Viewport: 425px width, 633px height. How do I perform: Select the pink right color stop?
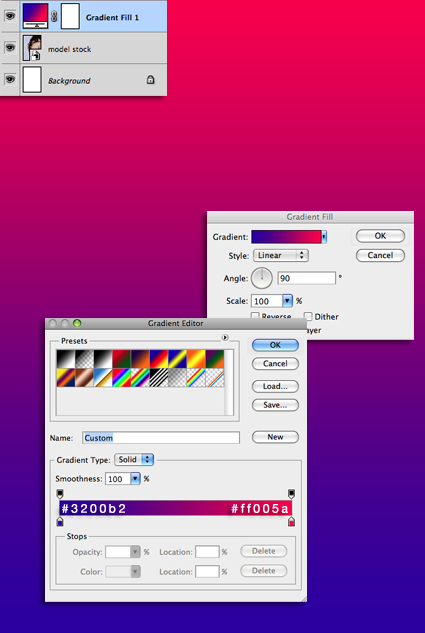coord(291,522)
